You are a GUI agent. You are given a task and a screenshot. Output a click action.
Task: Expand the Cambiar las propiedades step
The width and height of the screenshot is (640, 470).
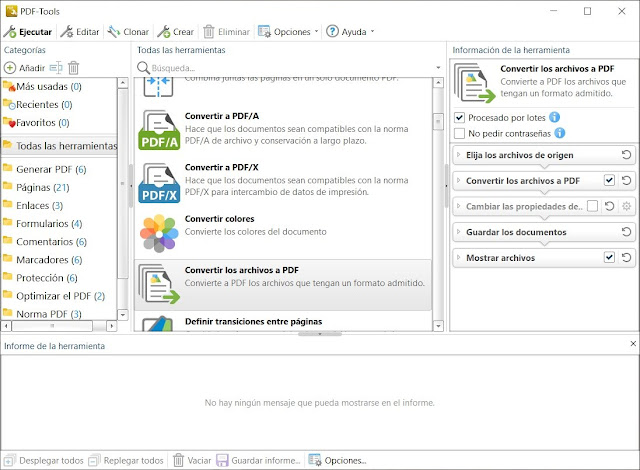pos(458,206)
